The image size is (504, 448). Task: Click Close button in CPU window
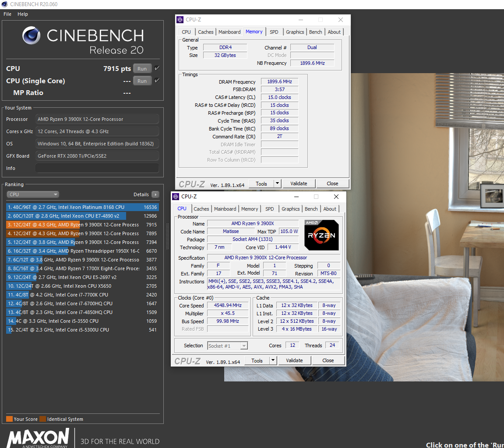[x=328, y=360]
